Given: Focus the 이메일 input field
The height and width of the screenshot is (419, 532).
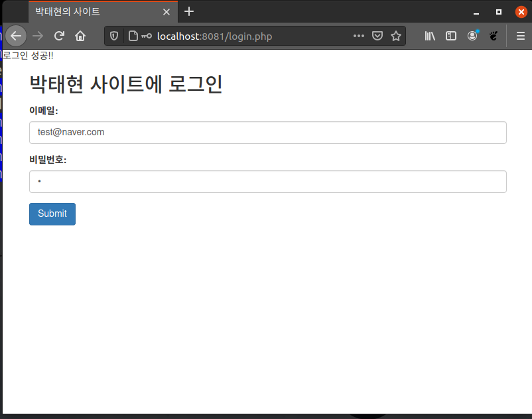Looking at the screenshot, I should click(268, 133).
